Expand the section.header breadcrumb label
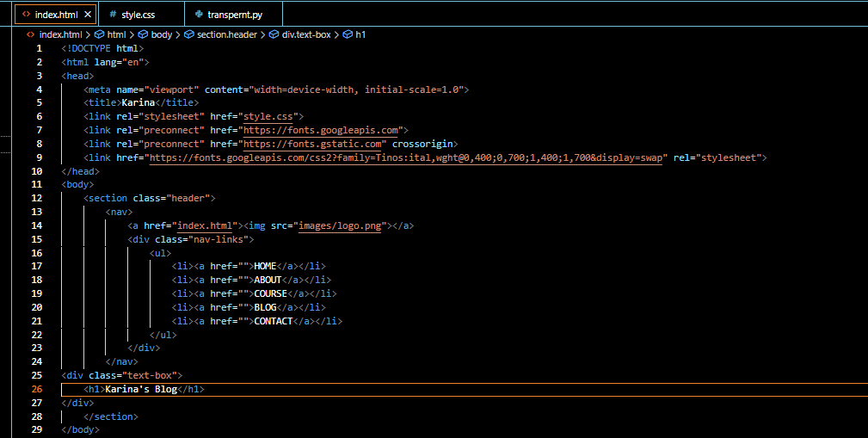Viewport: 868px width, 438px height. click(226, 34)
